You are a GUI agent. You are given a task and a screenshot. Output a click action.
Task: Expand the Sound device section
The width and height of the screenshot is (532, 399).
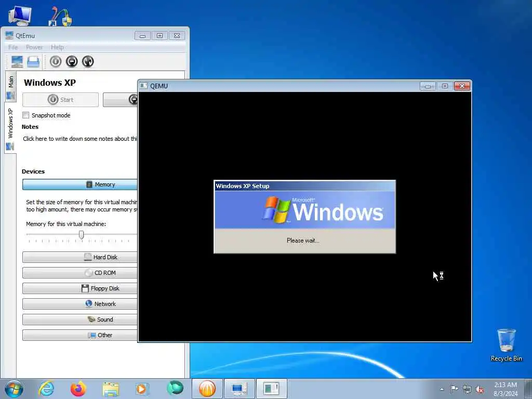coord(79,320)
